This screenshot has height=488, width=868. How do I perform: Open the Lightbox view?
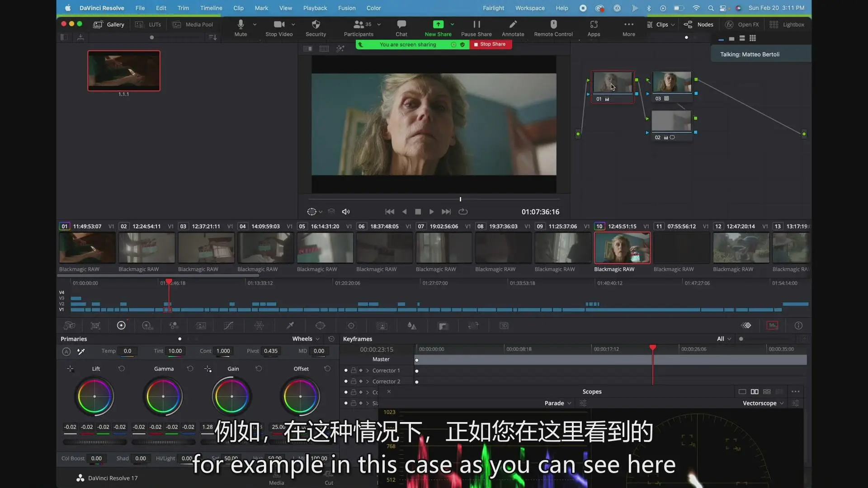[x=787, y=24]
